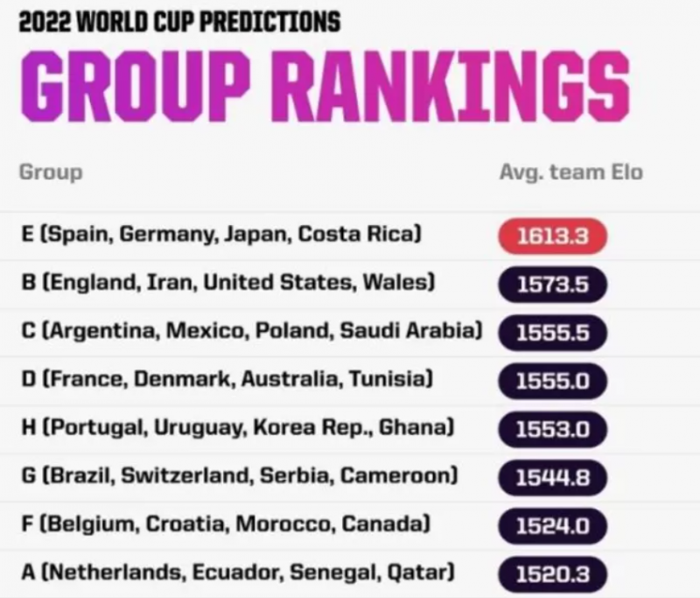Sort by Avg. team Elo header
The image size is (700, 598).
coord(570,172)
